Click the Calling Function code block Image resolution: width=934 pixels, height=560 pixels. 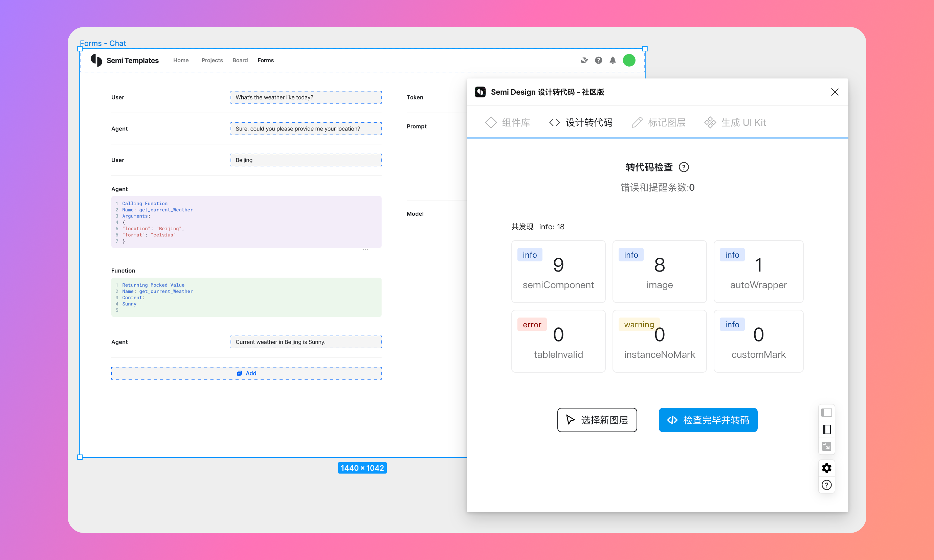pos(246,222)
